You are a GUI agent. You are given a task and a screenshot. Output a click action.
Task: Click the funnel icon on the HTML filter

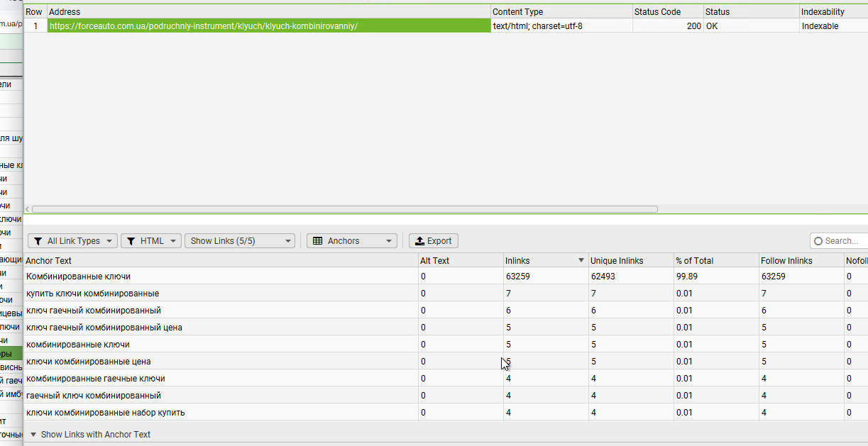pos(131,241)
